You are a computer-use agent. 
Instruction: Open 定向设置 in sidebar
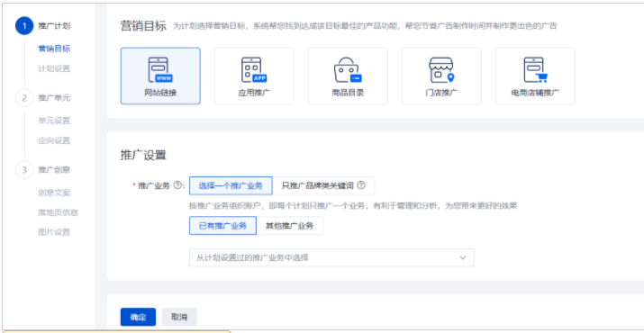pyautogui.click(x=54, y=140)
